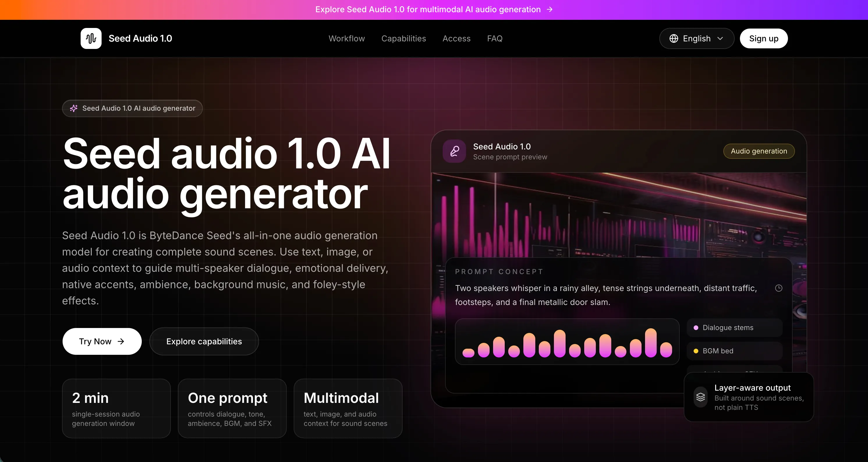Click the Explore Seed Audio 1.0 banner link
The width and height of the screenshot is (868, 462).
tap(434, 9)
